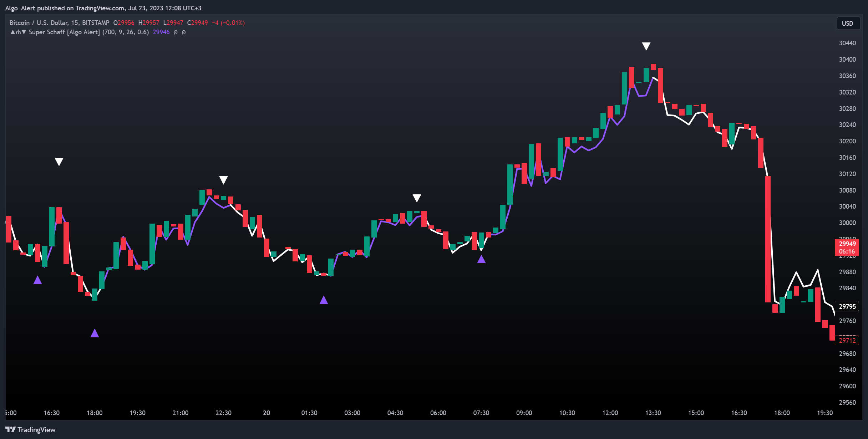Click the low value L29947
Screen dimensions: 868x439
click(x=173, y=23)
